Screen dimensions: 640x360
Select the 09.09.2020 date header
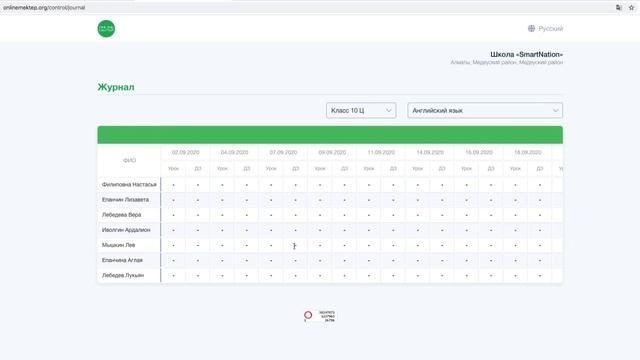332,152
